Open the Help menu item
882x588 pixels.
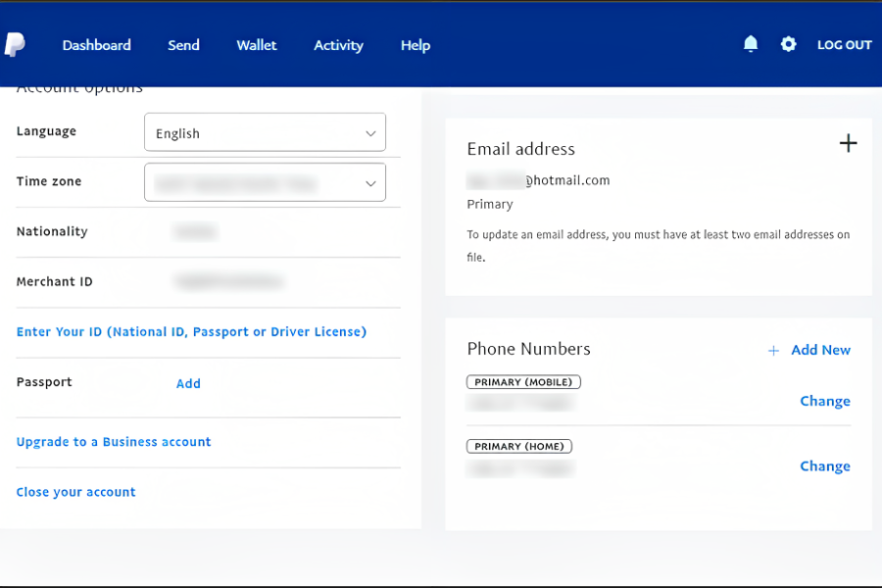[416, 45]
